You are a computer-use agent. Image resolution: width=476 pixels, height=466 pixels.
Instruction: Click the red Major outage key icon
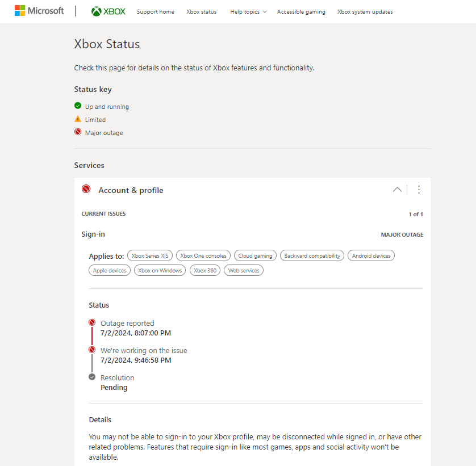click(78, 132)
